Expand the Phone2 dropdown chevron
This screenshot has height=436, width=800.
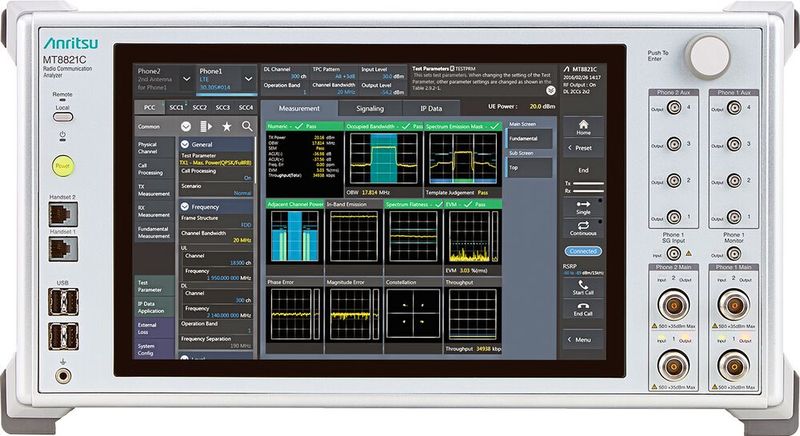(187, 79)
